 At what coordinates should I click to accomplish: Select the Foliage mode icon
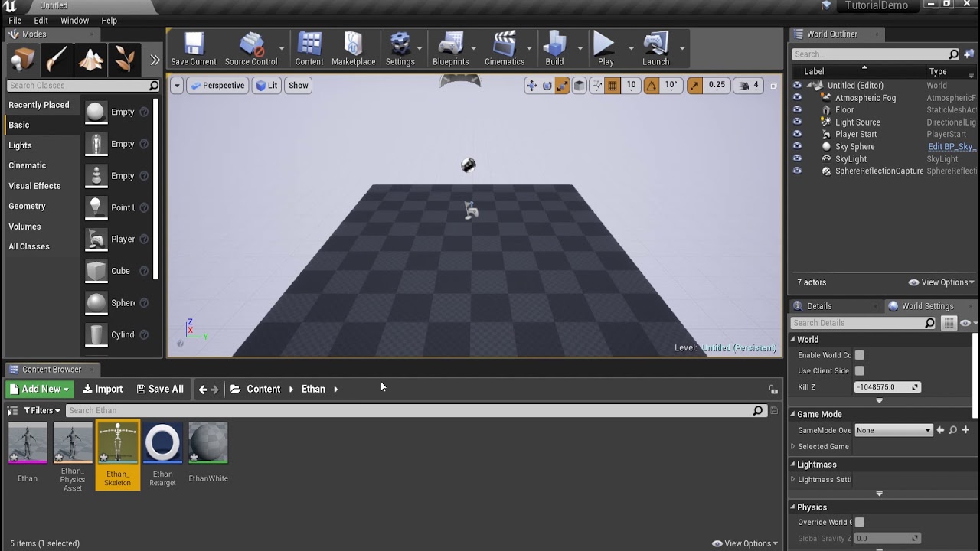coord(124,59)
